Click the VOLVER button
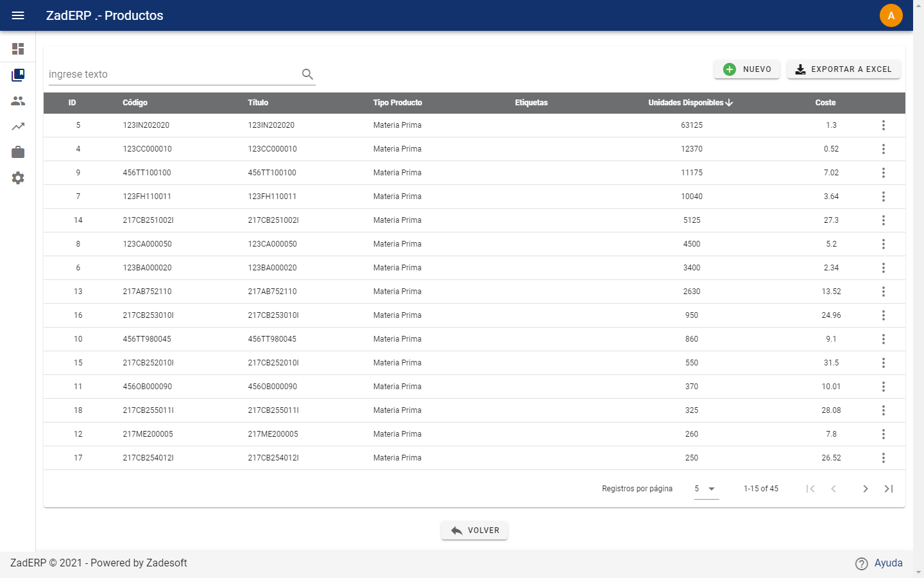The width and height of the screenshot is (924, 578). pyautogui.click(x=474, y=530)
